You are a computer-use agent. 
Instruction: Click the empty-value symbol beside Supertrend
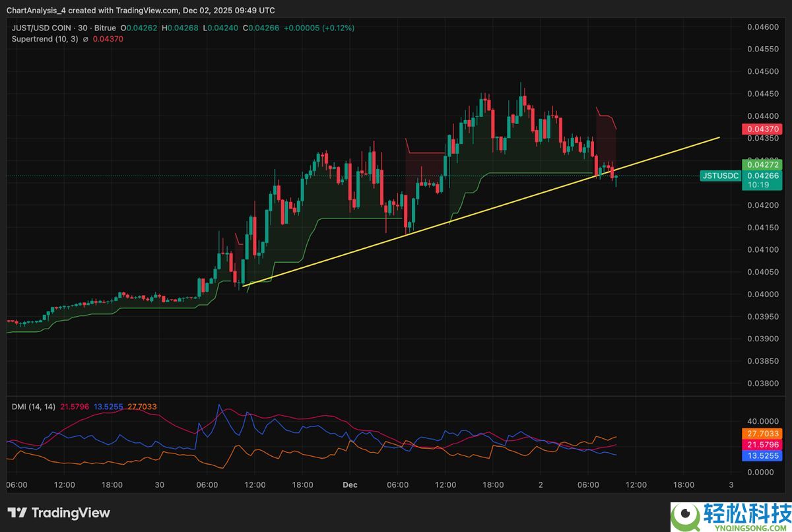[85, 39]
